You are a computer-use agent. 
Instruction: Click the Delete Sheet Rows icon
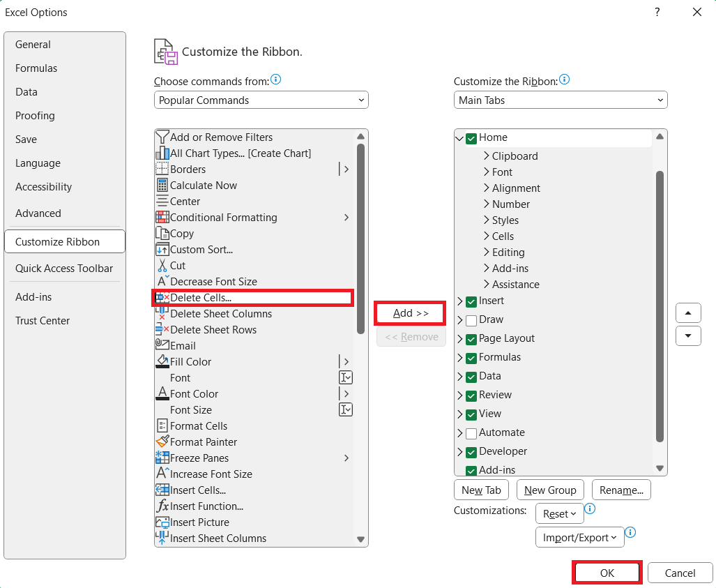click(x=162, y=329)
